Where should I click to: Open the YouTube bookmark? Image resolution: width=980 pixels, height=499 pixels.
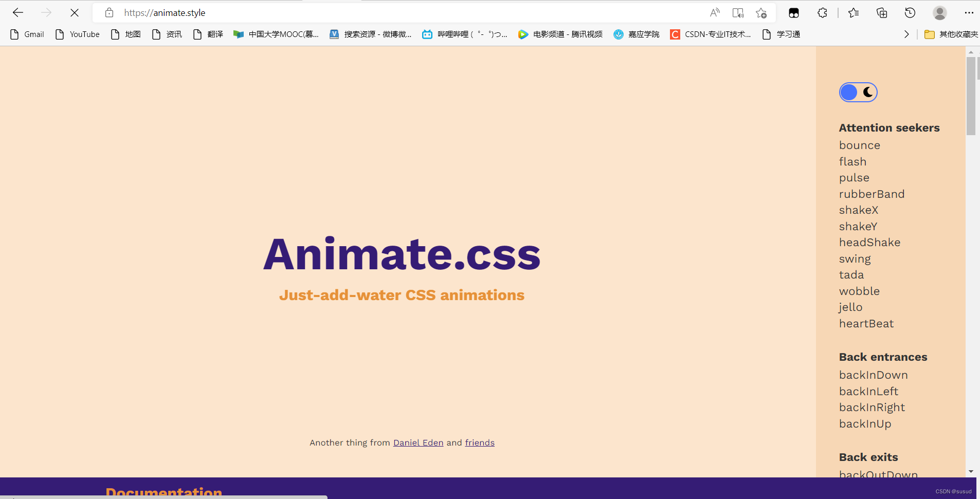(x=77, y=34)
